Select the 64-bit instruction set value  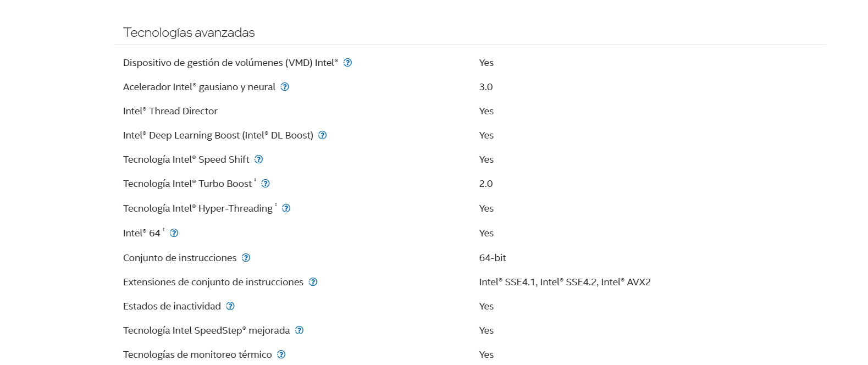click(x=493, y=258)
